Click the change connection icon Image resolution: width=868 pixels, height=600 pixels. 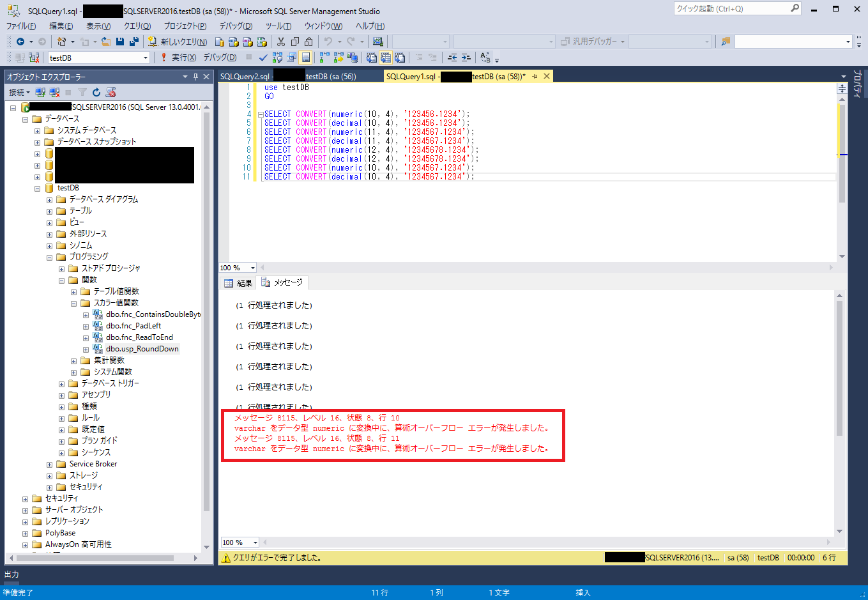point(34,58)
